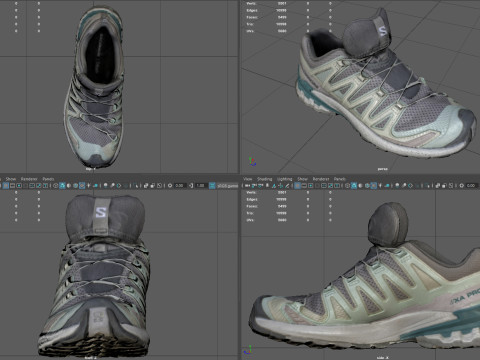Open the Shading menu in the side view panel

point(264,179)
